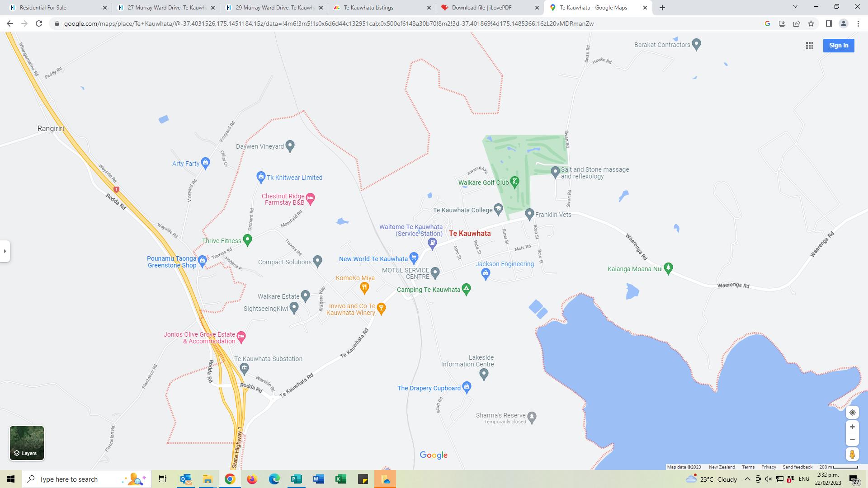Select the Waikare Golf Club pin

point(514,182)
